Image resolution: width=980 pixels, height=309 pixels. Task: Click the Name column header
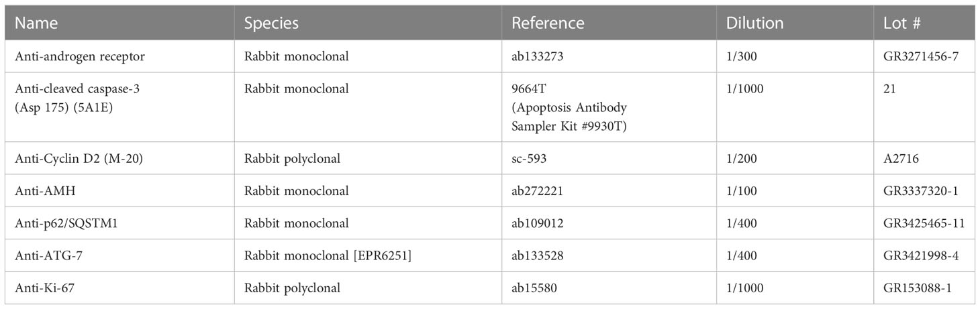click(37, 23)
